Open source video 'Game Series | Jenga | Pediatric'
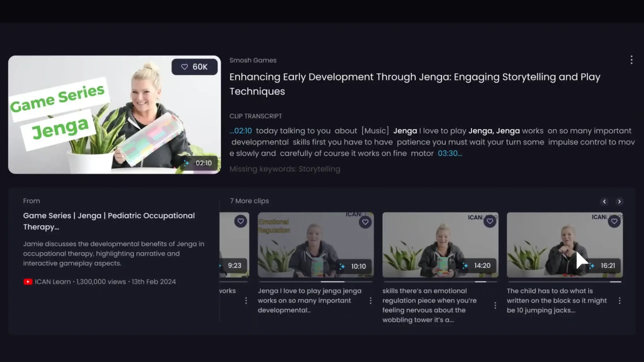The height and width of the screenshot is (362, 644). click(x=109, y=221)
